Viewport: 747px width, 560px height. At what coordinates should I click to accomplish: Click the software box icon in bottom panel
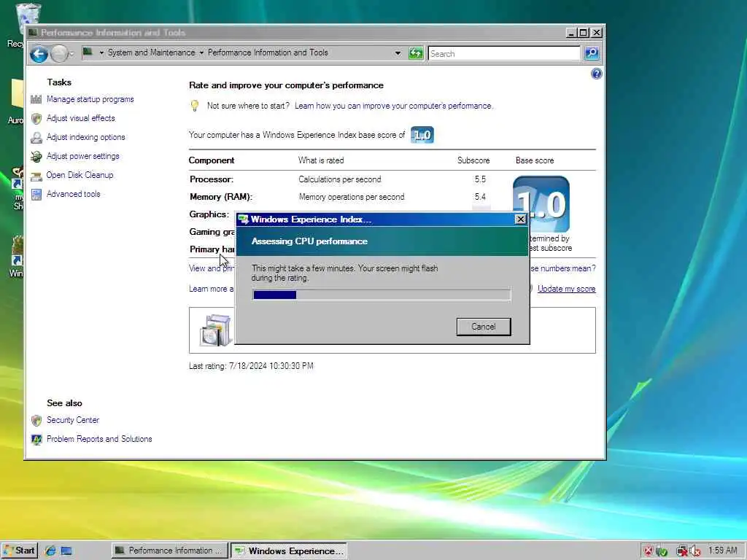(215, 330)
